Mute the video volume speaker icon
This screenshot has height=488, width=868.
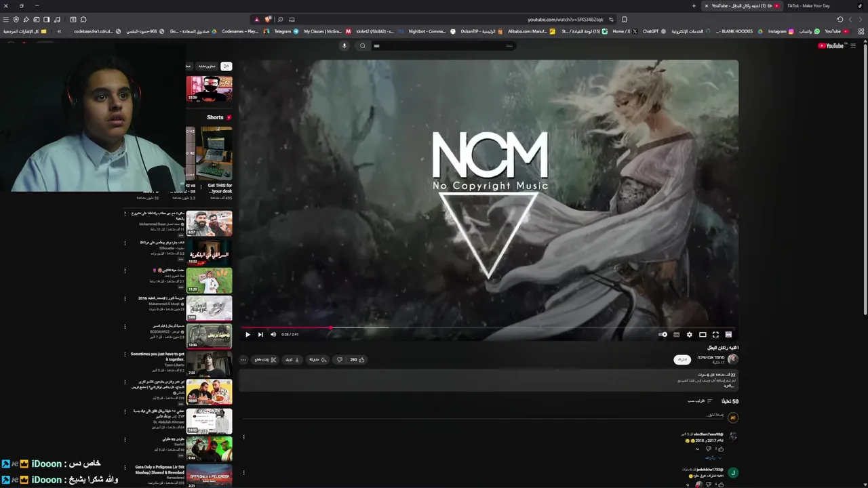pos(273,334)
